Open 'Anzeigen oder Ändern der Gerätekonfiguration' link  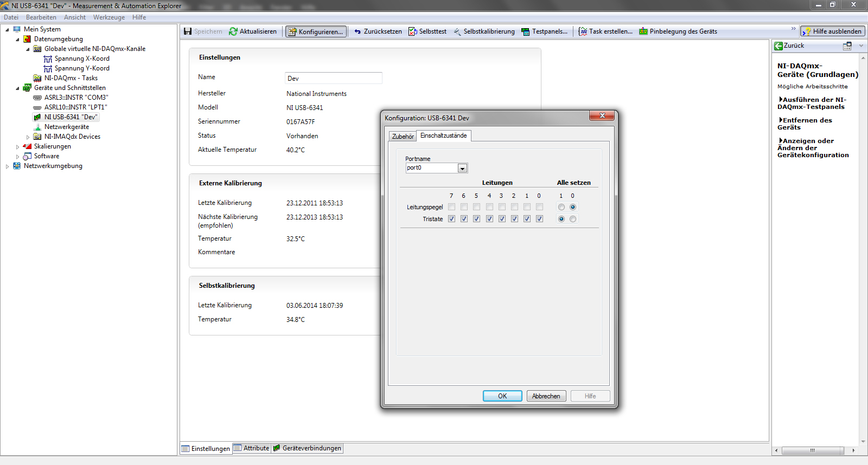[x=813, y=148]
